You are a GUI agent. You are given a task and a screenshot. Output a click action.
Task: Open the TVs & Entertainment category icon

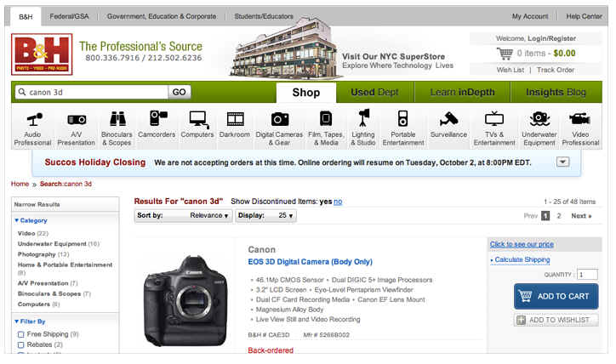click(x=494, y=118)
